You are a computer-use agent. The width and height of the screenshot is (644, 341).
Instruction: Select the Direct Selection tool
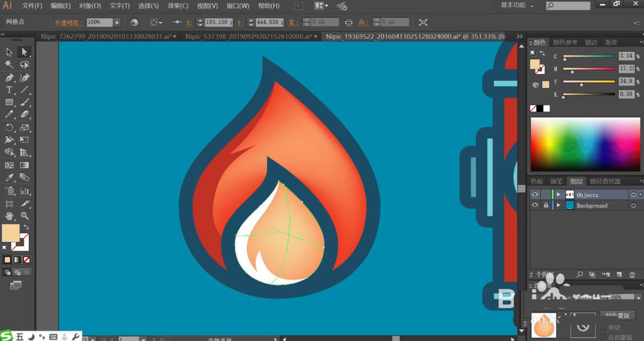[24, 52]
